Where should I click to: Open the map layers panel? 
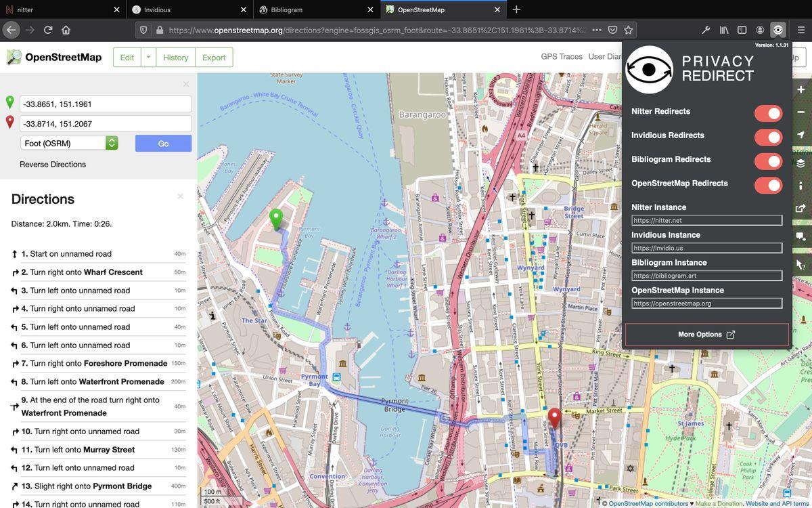[x=800, y=163]
